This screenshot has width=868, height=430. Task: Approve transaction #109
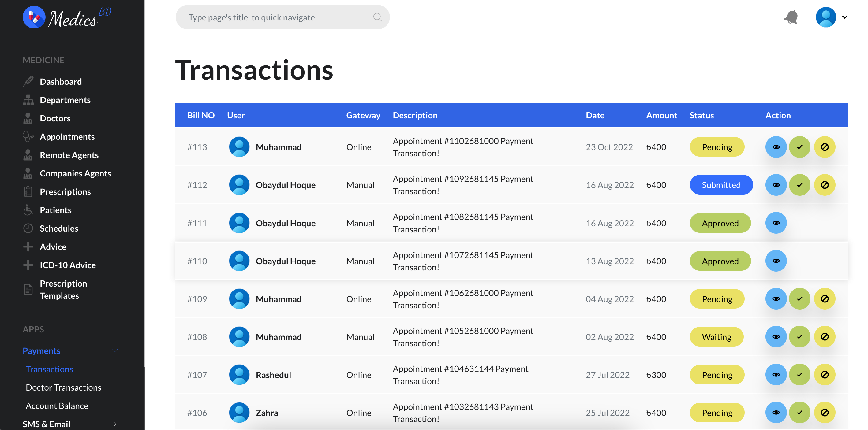pyautogui.click(x=800, y=299)
